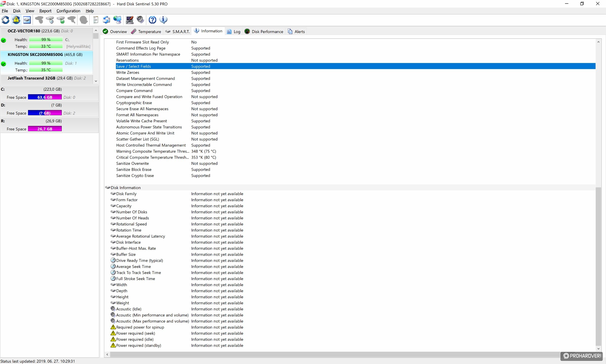The image size is (606, 364).
Task: Click green health check icon of OCZ-VECTOR180
Action: click(x=4, y=40)
